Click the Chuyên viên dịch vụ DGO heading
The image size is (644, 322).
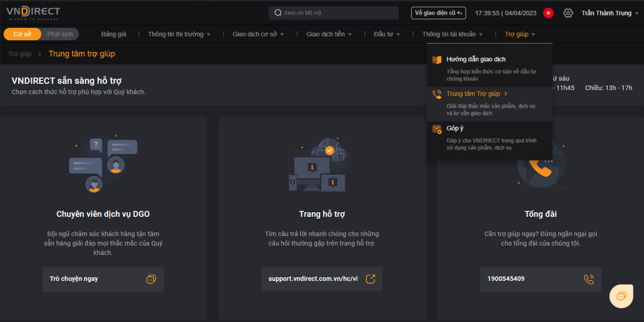click(x=103, y=214)
